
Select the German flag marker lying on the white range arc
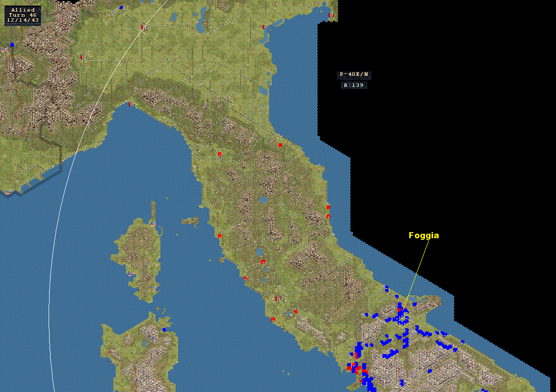pos(144,27)
